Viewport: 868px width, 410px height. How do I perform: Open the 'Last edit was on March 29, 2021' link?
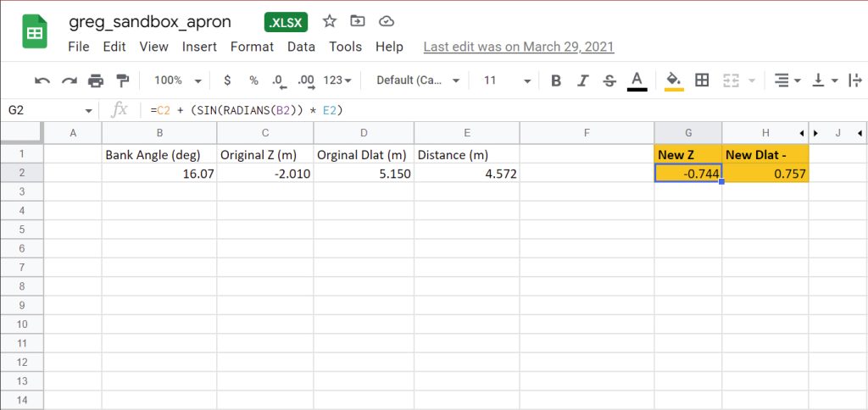point(519,47)
